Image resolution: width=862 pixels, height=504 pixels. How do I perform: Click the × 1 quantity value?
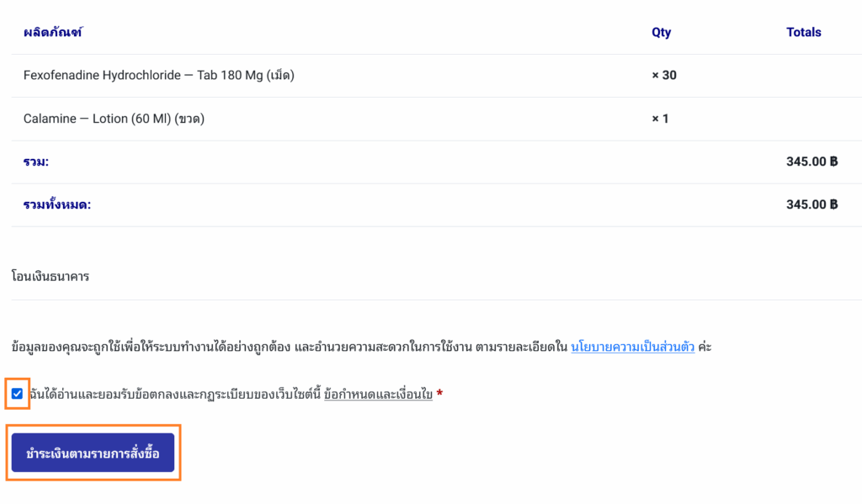pos(660,119)
